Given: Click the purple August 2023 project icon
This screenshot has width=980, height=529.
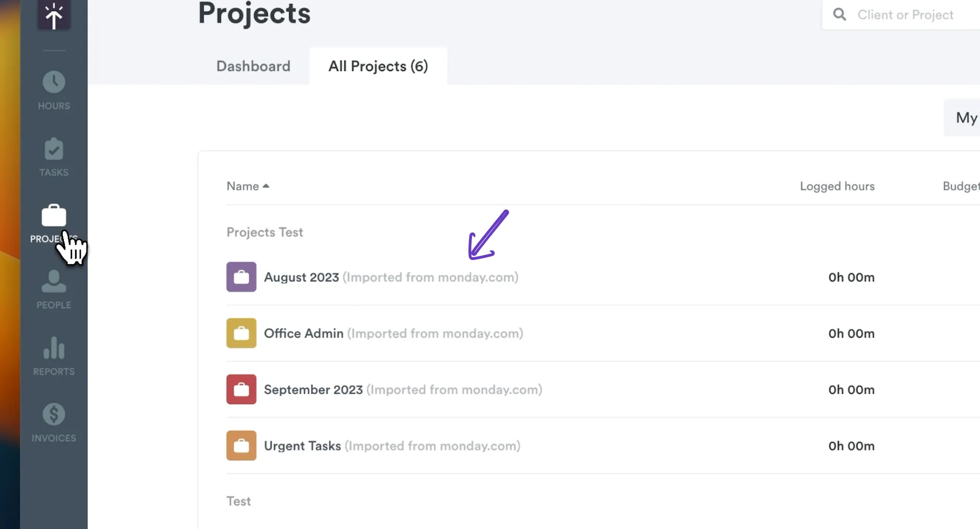Looking at the screenshot, I should 241,277.
